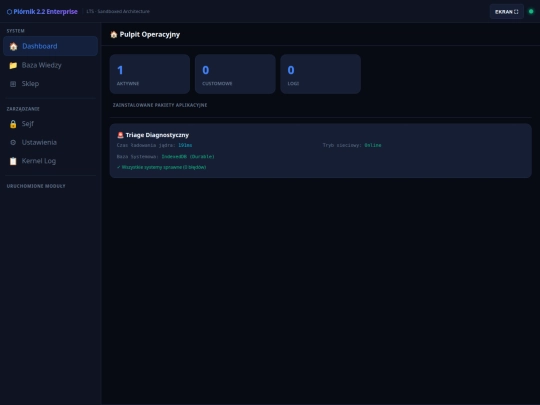Click the Wszystkie systemy sprawne status line
Image resolution: width=540 pixels, height=405 pixels.
[x=162, y=167]
